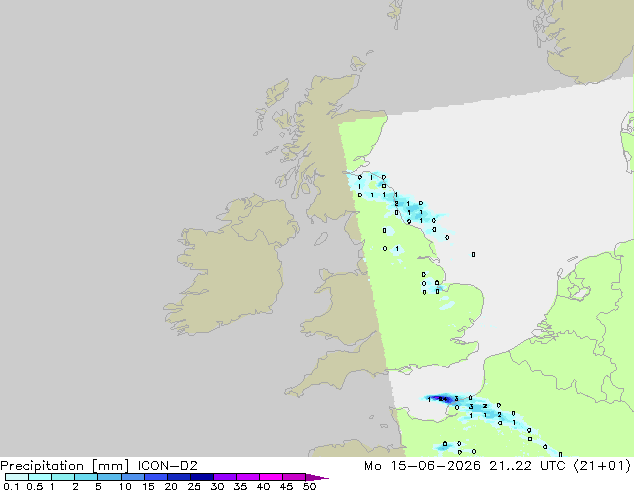Select the 30–35 mm purple legend swatch

coord(225,477)
